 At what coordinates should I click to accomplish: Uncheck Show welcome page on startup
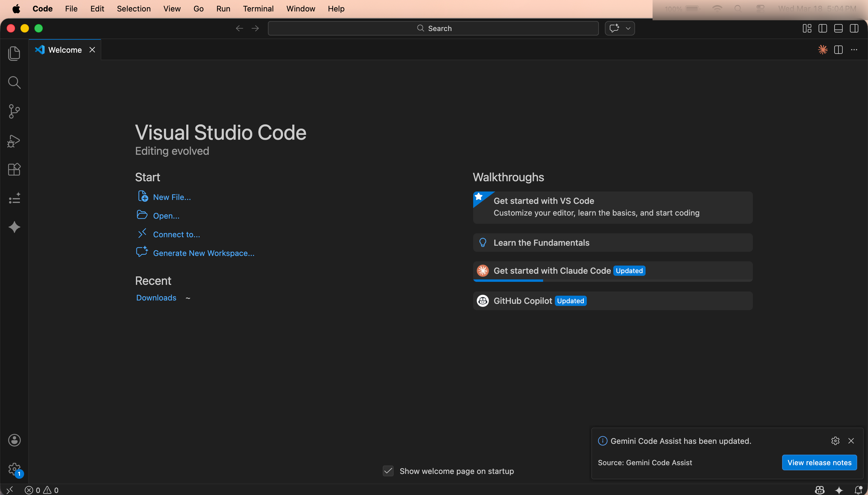pyautogui.click(x=388, y=471)
